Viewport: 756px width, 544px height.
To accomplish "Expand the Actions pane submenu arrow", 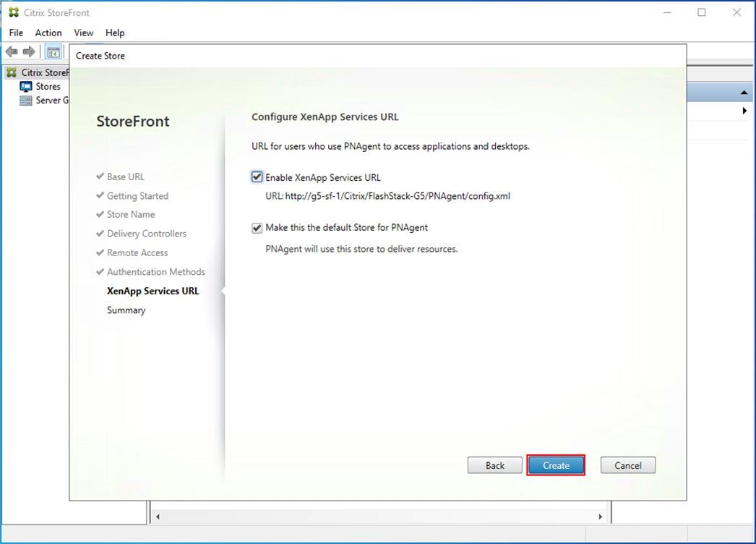I will point(745,111).
